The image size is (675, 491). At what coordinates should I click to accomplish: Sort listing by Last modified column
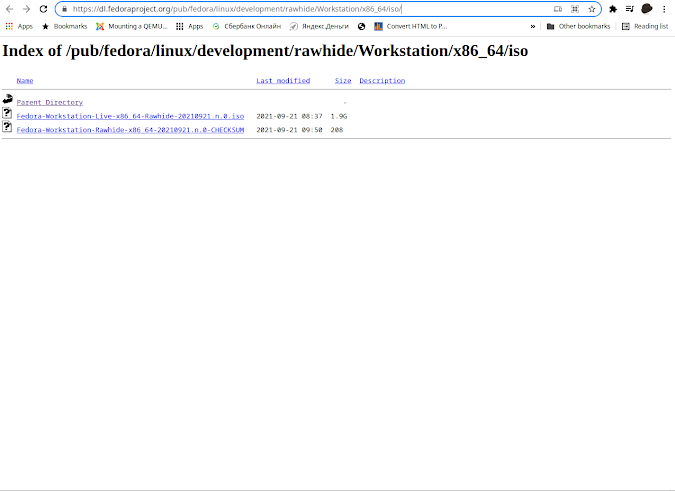[x=283, y=80]
